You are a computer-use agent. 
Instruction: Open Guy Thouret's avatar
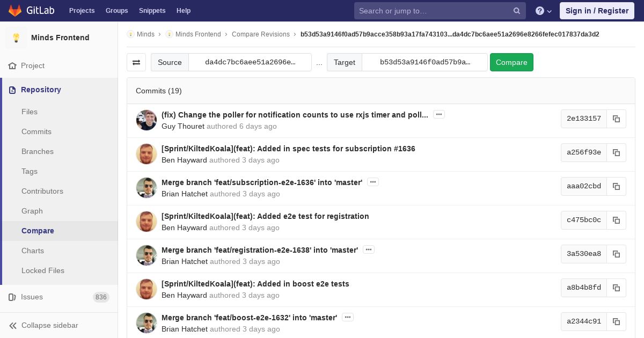[x=147, y=120]
